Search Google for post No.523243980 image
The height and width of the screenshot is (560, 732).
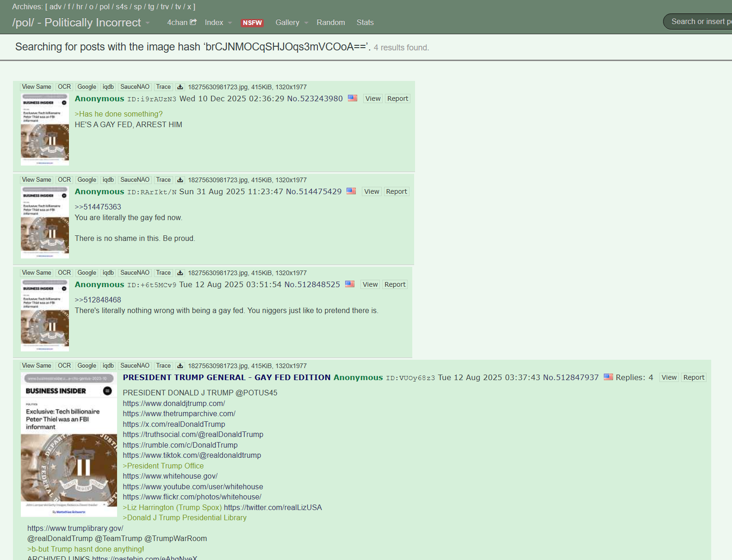[87, 87]
